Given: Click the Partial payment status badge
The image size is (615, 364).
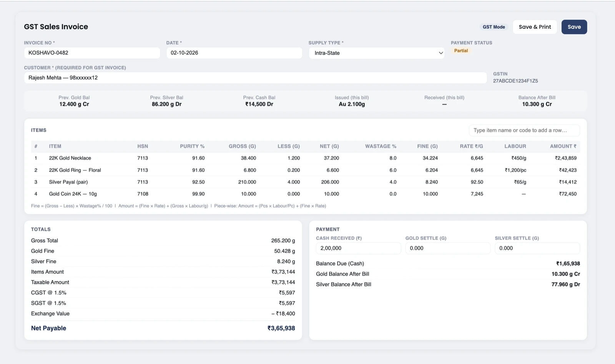Looking at the screenshot, I should [x=461, y=51].
